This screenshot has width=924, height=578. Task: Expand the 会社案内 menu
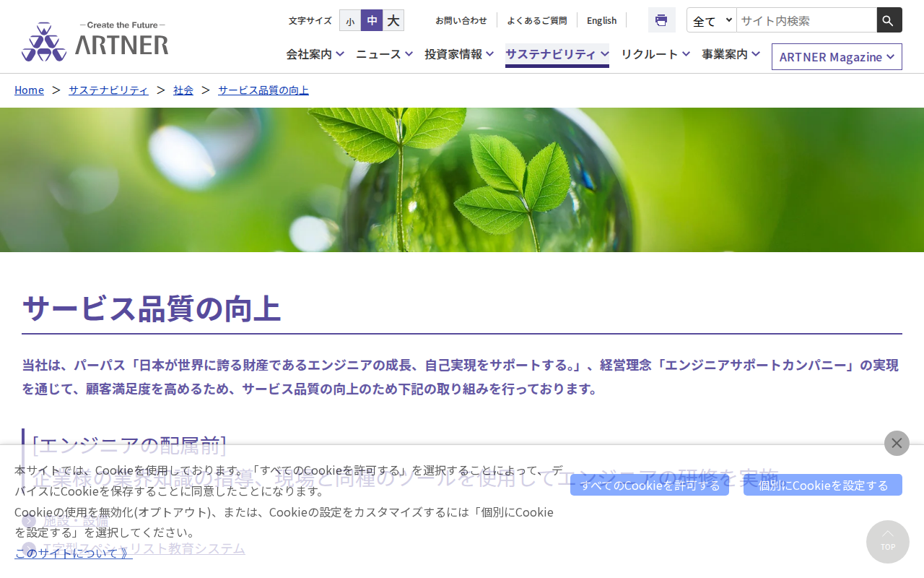tap(315, 54)
